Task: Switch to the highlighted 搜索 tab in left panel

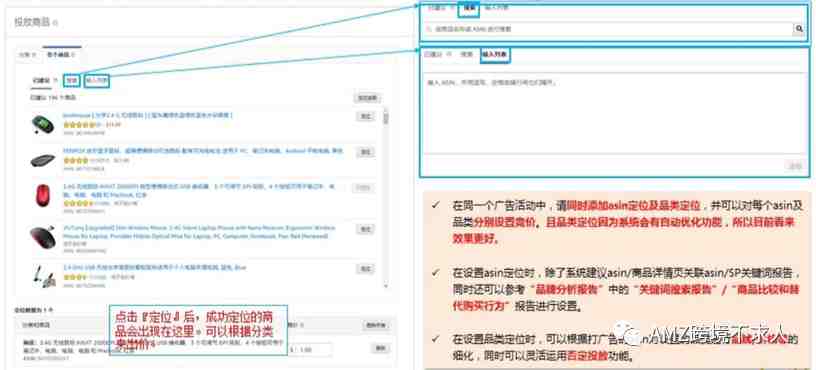Action: click(x=72, y=81)
